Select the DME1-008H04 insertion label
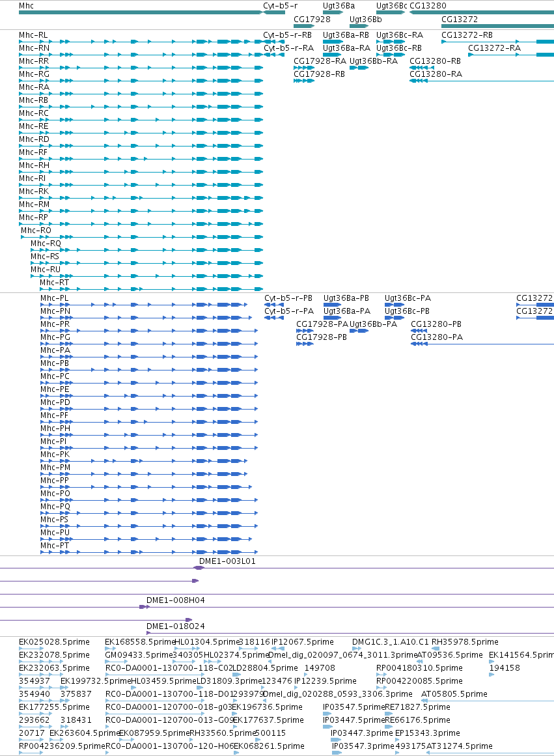The height and width of the screenshot is (756, 554). (176, 601)
